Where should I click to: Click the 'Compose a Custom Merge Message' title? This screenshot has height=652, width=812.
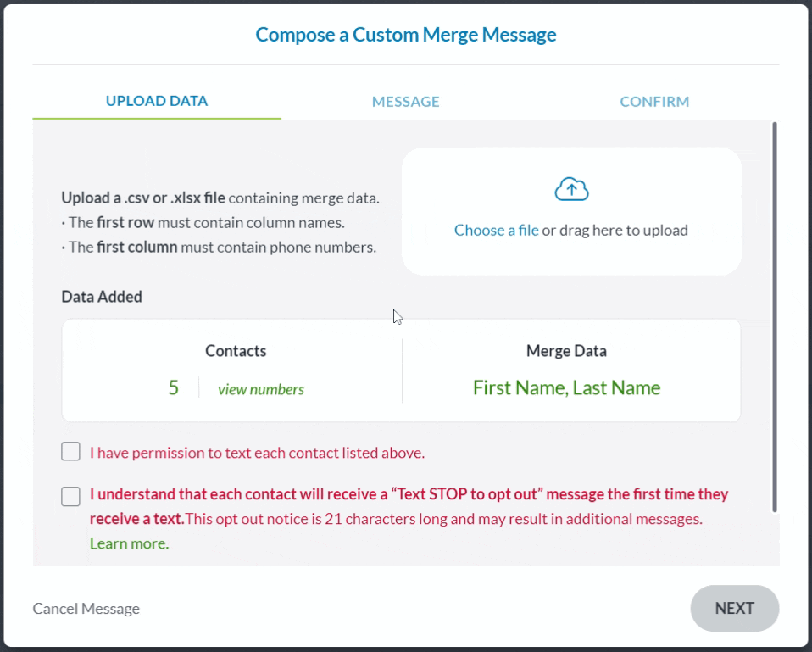coord(406,35)
